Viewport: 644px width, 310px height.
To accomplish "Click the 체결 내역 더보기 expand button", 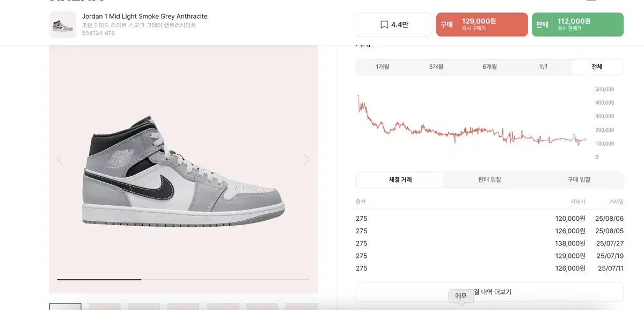I will tap(489, 292).
